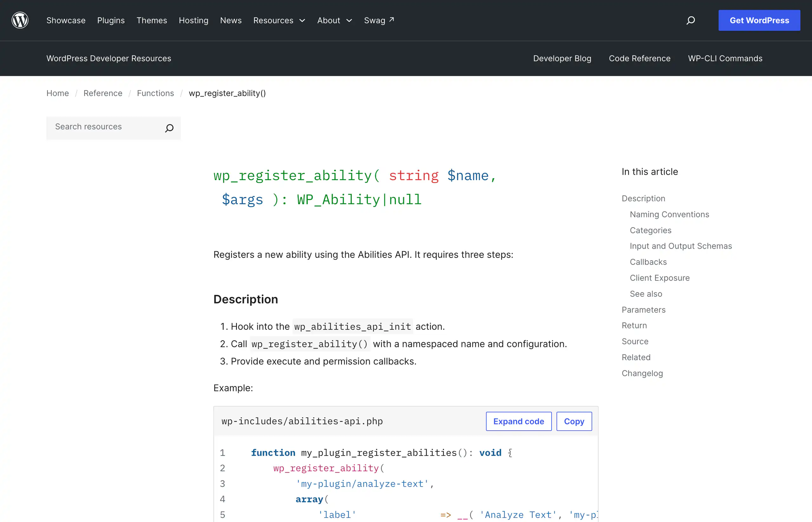Open the Plugins menu item
The width and height of the screenshot is (812, 522).
[111, 20]
